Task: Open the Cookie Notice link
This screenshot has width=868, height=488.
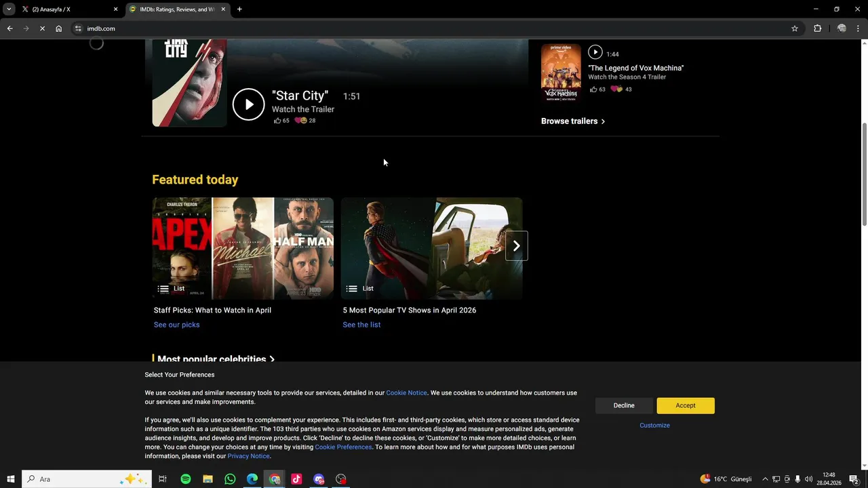Action: (x=406, y=393)
